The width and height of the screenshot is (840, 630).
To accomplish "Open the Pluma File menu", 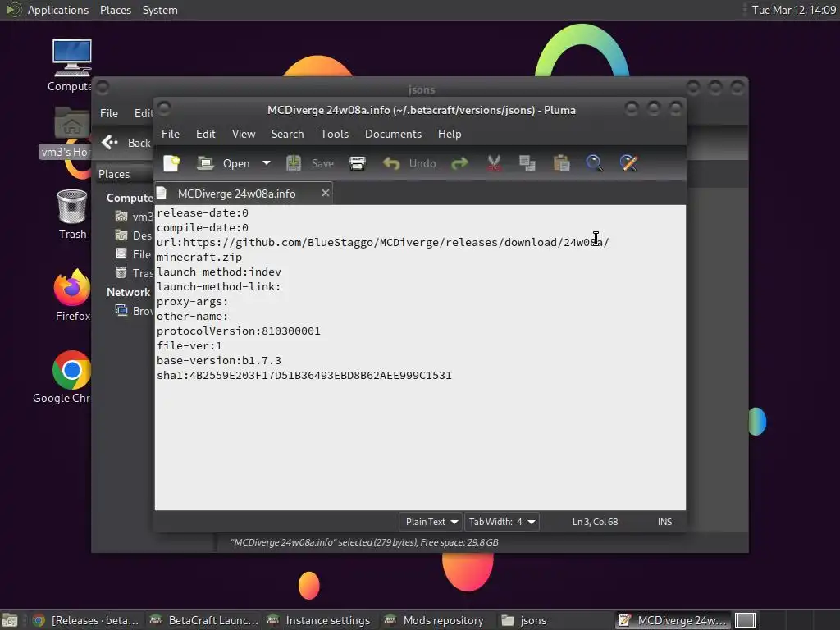I will click(x=171, y=134).
